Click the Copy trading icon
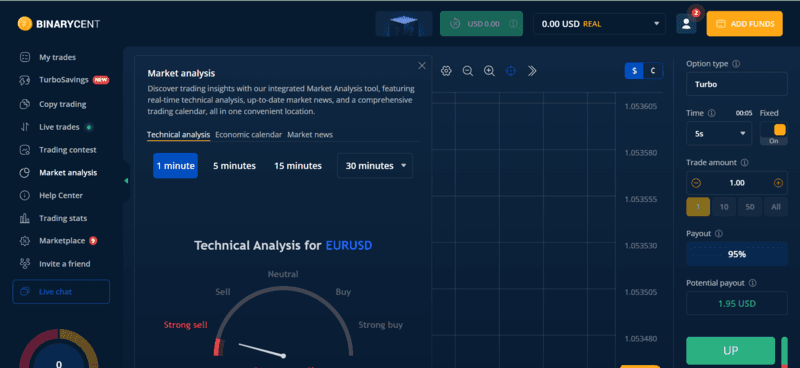800x368 pixels. 24,104
